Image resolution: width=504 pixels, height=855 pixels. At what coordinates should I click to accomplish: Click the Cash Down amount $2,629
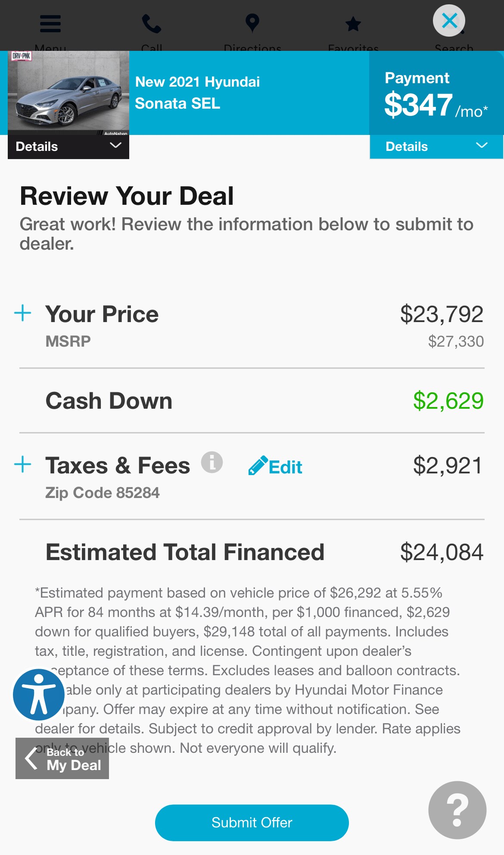(x=448, y=401)
